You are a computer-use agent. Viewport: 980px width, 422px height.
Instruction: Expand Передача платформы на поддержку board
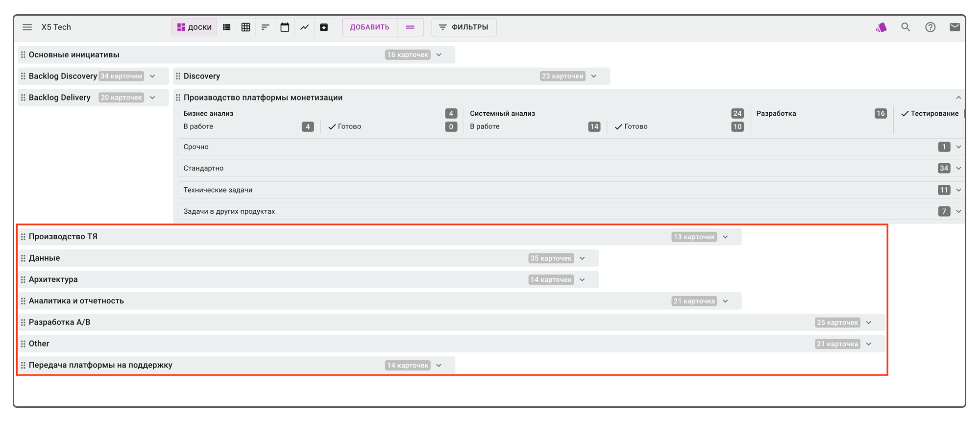tap(439, 366)
